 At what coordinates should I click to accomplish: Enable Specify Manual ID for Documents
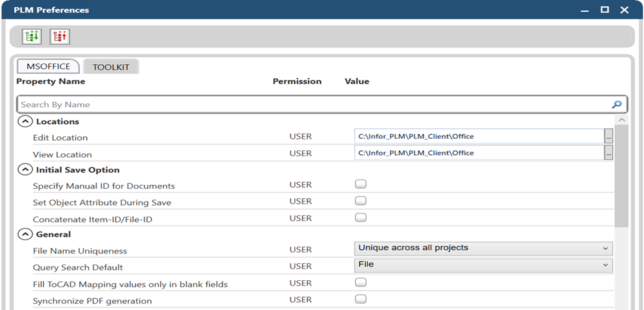coord(361,185)
